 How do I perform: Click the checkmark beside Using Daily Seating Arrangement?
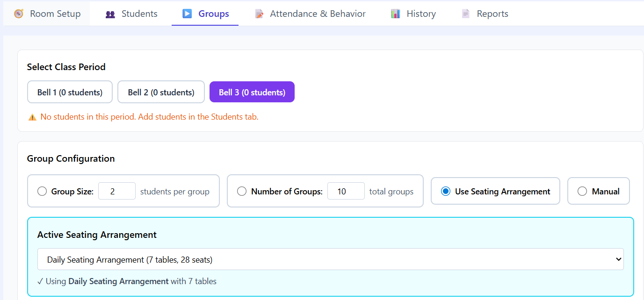[41, 281]
